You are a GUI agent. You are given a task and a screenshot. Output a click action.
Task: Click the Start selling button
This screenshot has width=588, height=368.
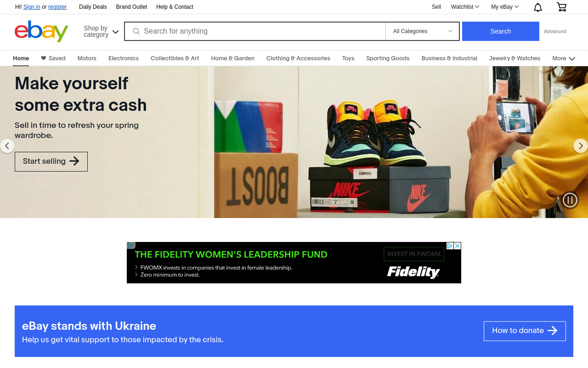(51, 161)
